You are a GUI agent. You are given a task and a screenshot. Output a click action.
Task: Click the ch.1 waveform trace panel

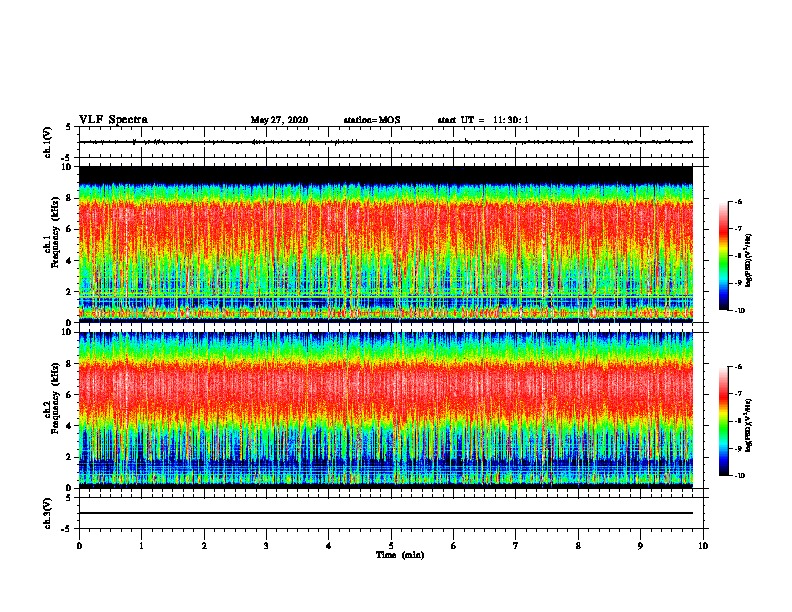(391, 142)
